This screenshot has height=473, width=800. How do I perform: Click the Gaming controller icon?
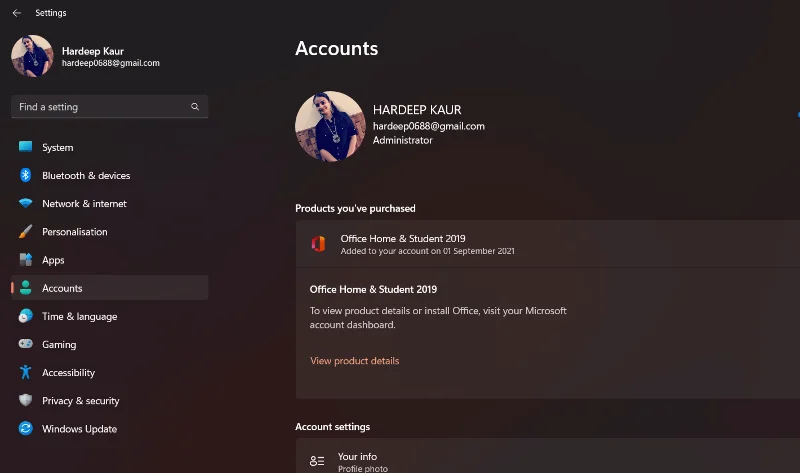pyautogui.click(x=26, y=344)
